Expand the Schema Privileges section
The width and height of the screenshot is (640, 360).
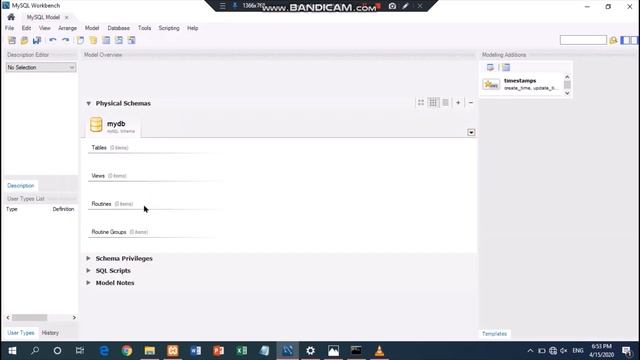tap(89, 258)
